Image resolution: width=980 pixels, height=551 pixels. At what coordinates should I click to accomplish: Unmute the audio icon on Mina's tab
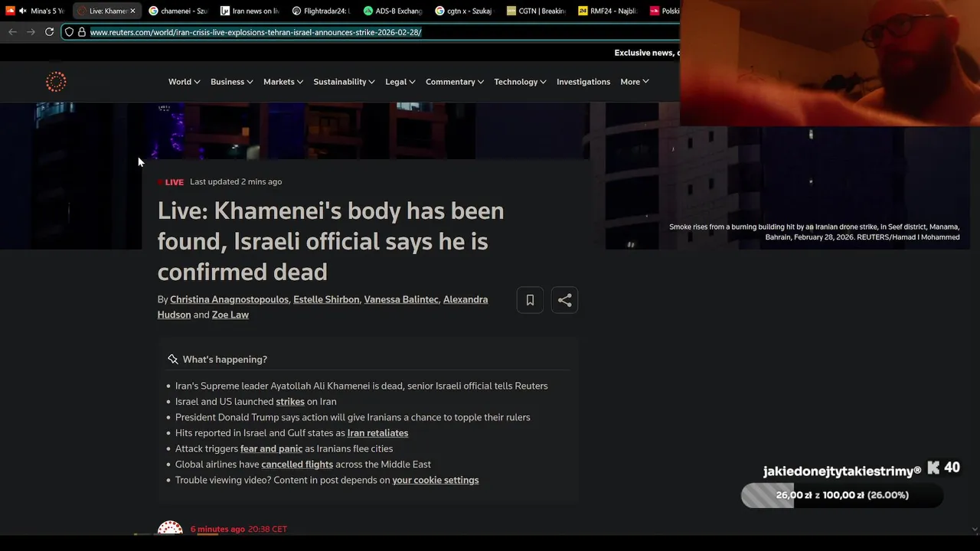(22, 11)
